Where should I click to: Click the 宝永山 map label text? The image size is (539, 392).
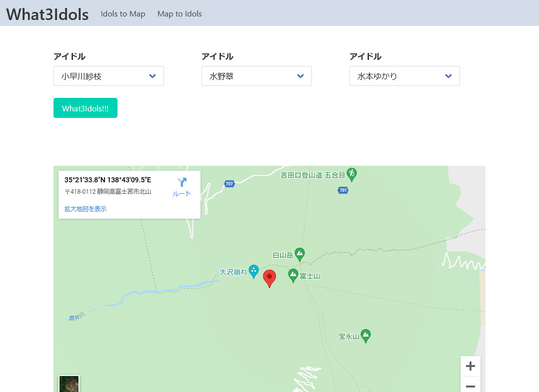pos(349,337)
